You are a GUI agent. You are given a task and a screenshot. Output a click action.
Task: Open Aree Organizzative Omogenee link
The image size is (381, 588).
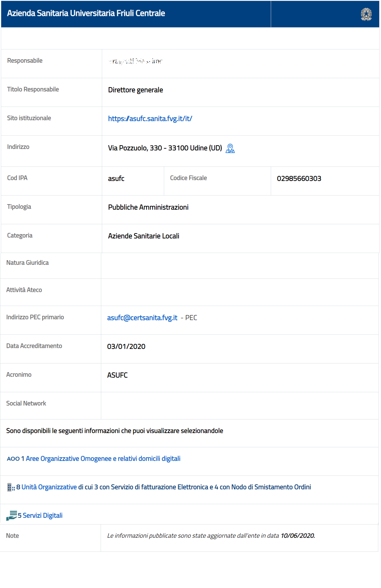point(103,459)
